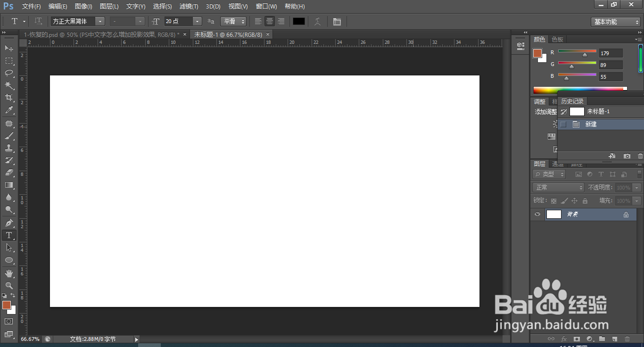Add layer mask at Layers panel bottom
The height and width of the screenshot is (347, 644).
tap(577, 339)
